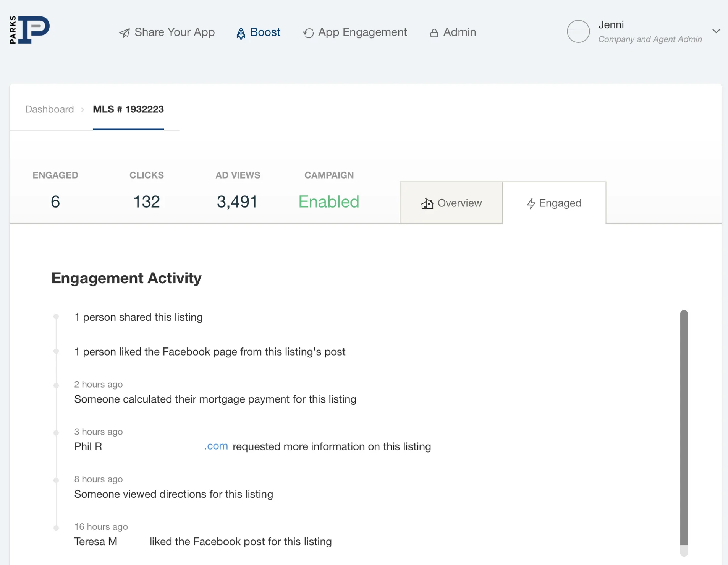
Task: Expand the user account dropdown chevron
Action: 716,31
